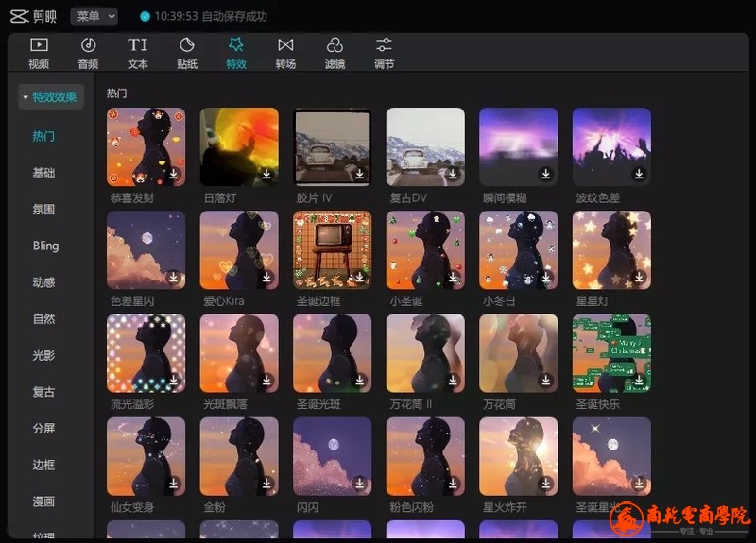Download the 星火炸开 effect
756x543 pixels.
(546, 483)
